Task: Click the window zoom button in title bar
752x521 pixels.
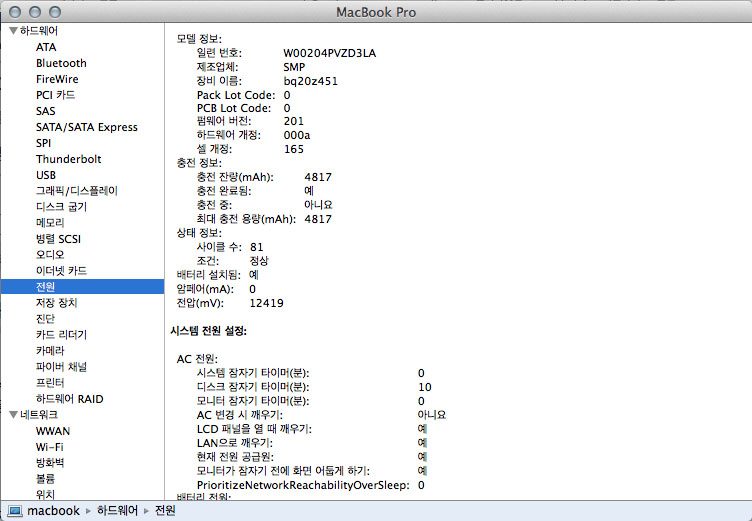Action: pos(55,12)
